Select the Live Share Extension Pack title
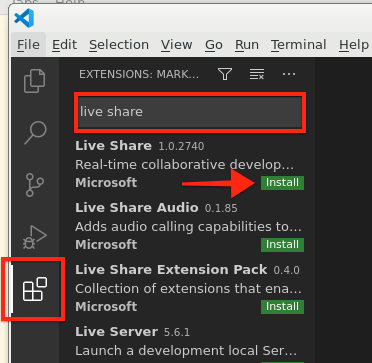 (171, 270)
